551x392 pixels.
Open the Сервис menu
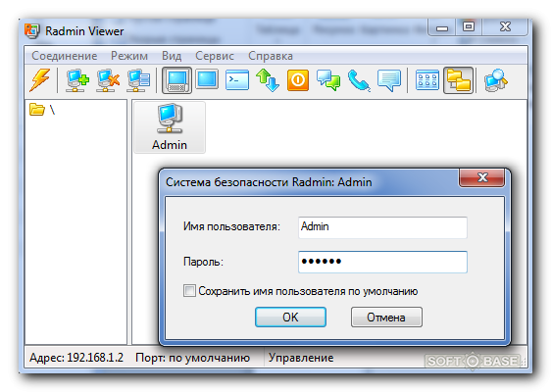(x=215, y=56)
